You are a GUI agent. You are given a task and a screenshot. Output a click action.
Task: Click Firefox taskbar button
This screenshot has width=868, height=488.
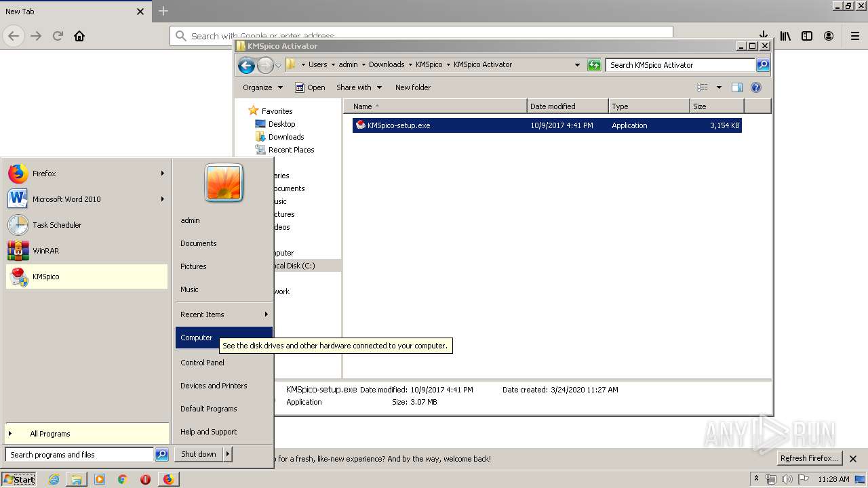168,479
